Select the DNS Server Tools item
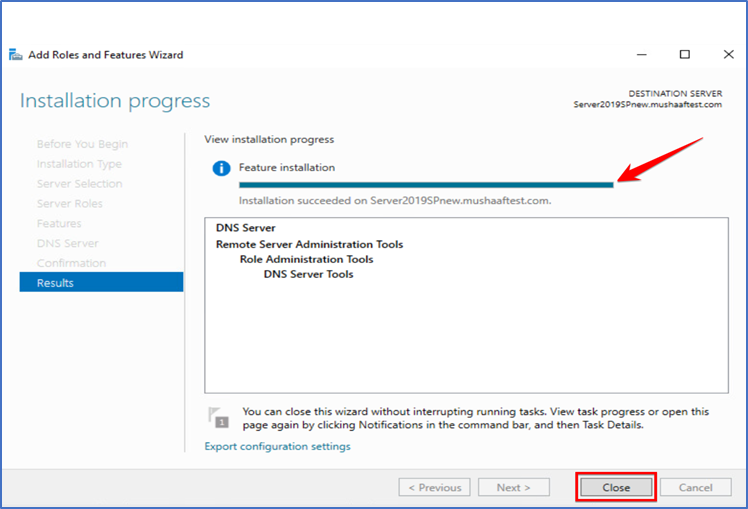The height and width of the screenshot is (509, 748). [x=308, y=274]
